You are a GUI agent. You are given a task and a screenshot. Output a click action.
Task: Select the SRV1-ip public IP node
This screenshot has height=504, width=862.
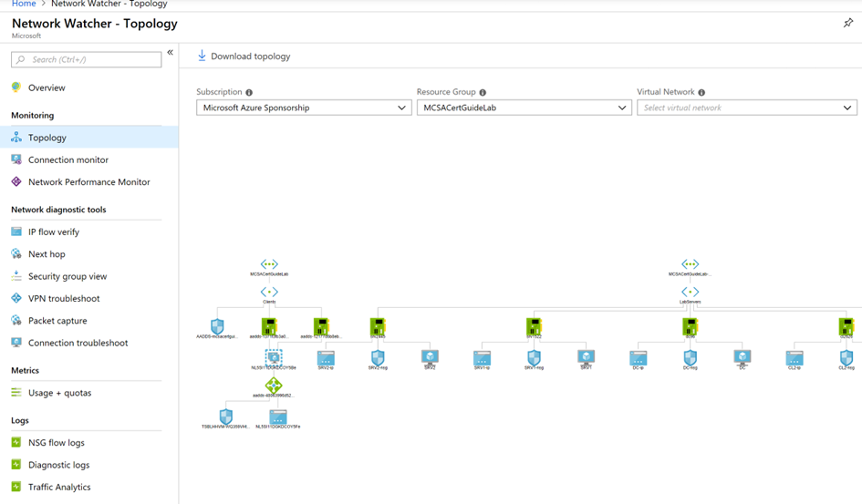click(x=483, y=358)
